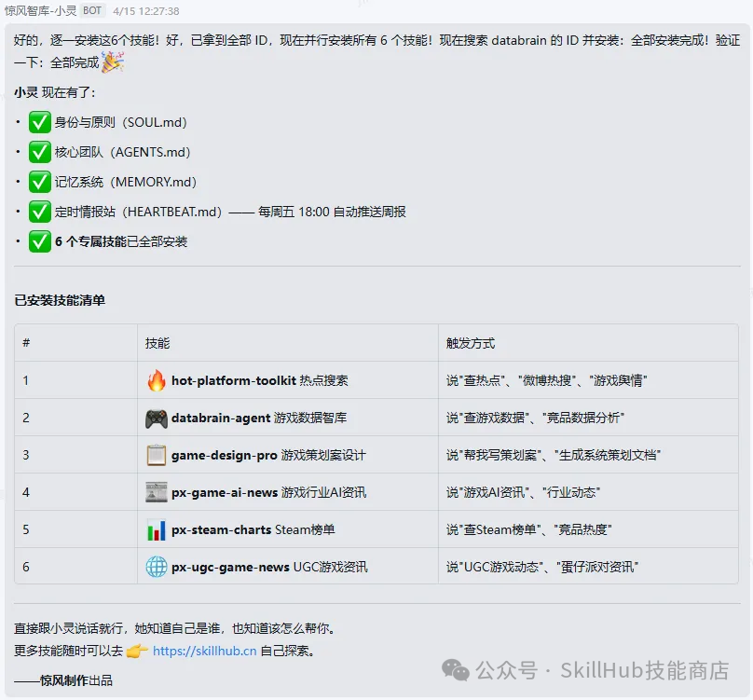Click the newspaper icon beside px-game-ai-news
This screenshot has height=700, width=753.
[156, 492]
